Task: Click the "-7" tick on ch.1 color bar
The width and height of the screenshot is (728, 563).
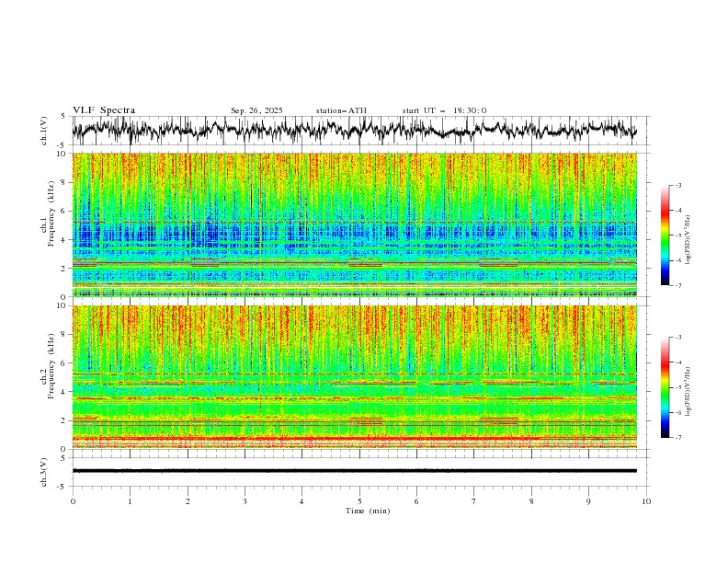Action: click(678, 285)
